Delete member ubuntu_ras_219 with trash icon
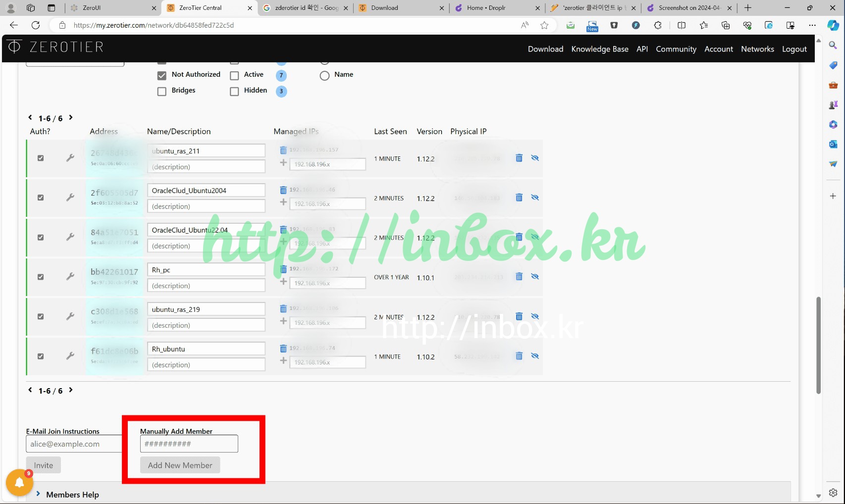The width and height of the screenshot is (845, 504). pos(519,316)
